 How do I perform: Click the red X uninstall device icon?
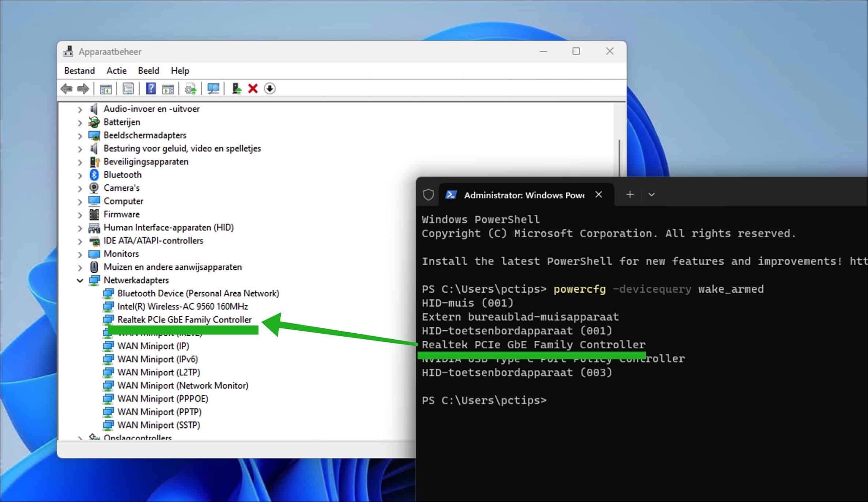pyautogui.click(x=253, y=89)
